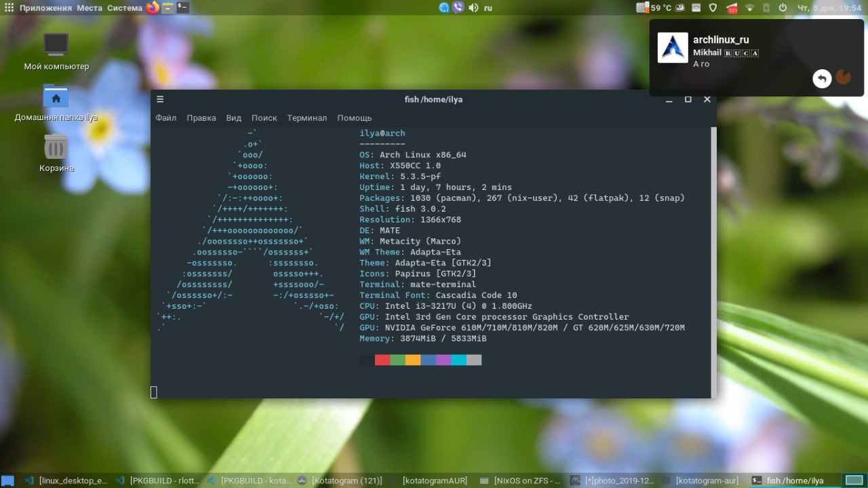Click the archlinux_ru notification avatar
This screenshot has height=488, width=868.
pos(673,48)
